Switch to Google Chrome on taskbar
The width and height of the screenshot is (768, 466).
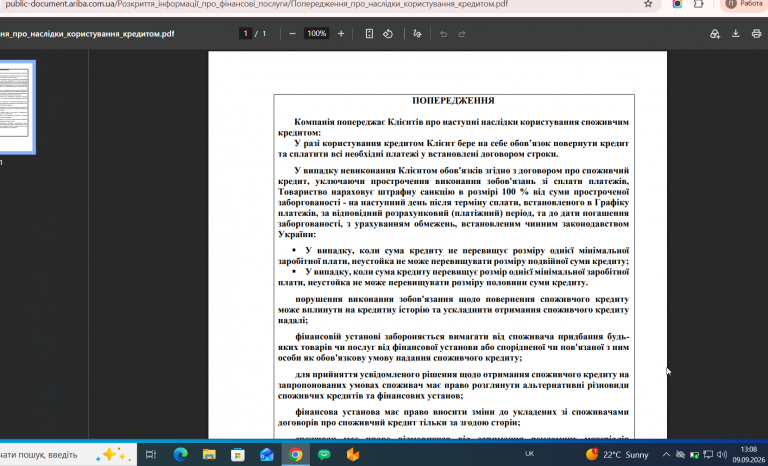[295, 454]
